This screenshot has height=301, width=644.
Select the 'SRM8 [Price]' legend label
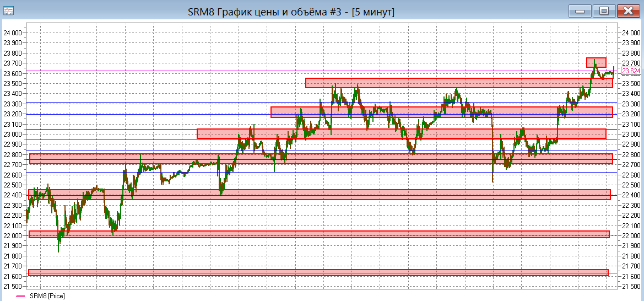47,296
